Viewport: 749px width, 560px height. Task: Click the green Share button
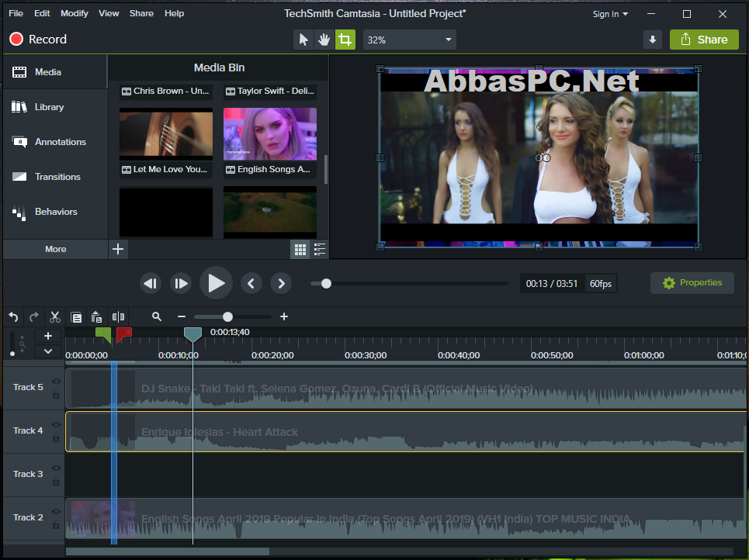click(704, 40)
